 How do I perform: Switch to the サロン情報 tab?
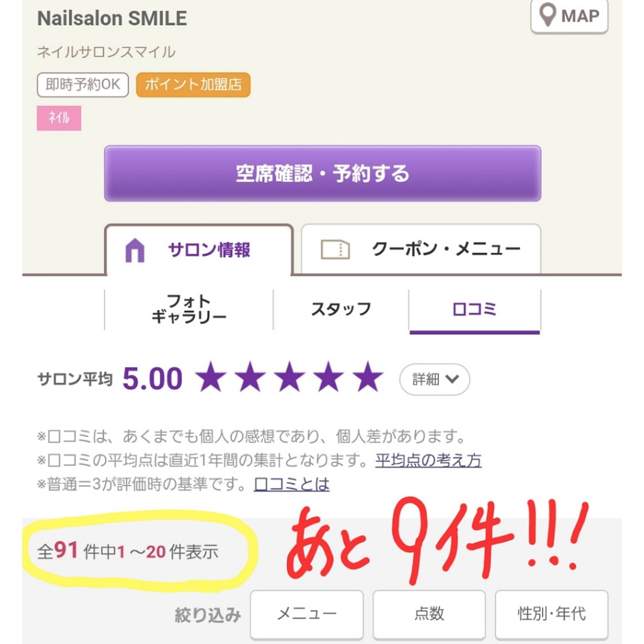click(x=199, y=250)
